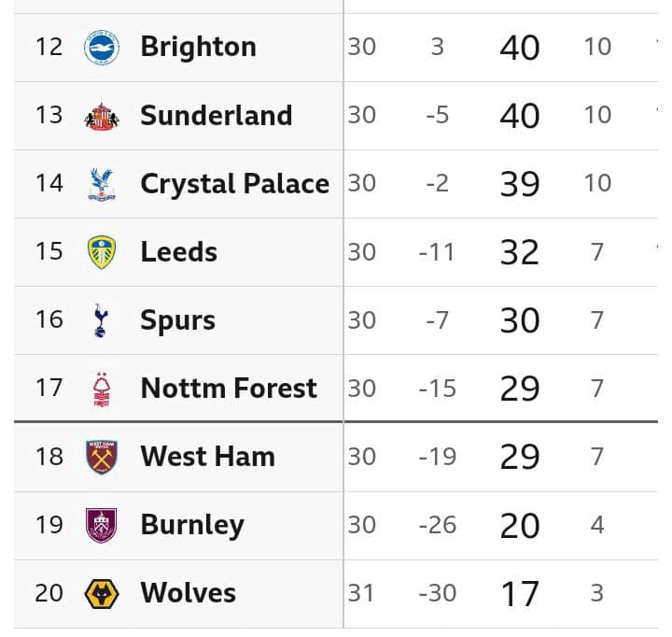Click the Wolves wolf-head crest
Viewport: 672px width, 637px height.
[x=101, y=593]
